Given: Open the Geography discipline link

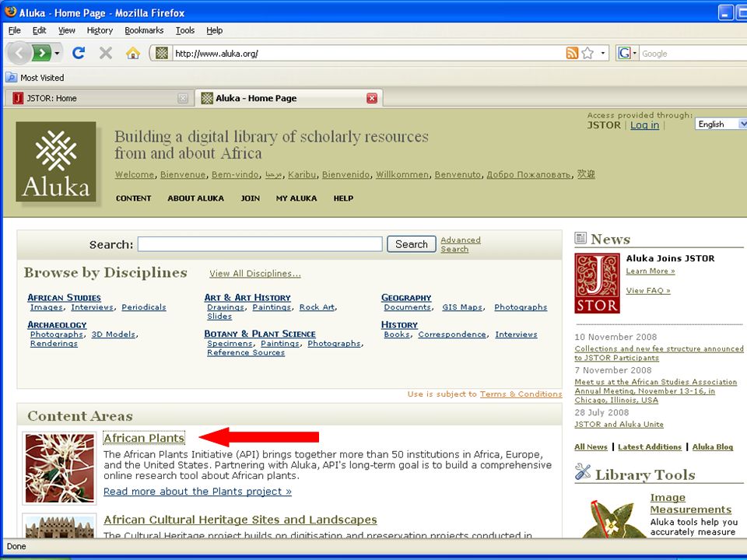Looking at the screenshot, I should 406,297.
